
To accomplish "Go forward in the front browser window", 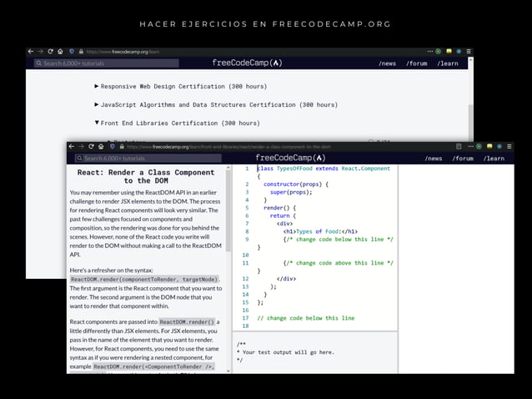I will click(81, 146).
